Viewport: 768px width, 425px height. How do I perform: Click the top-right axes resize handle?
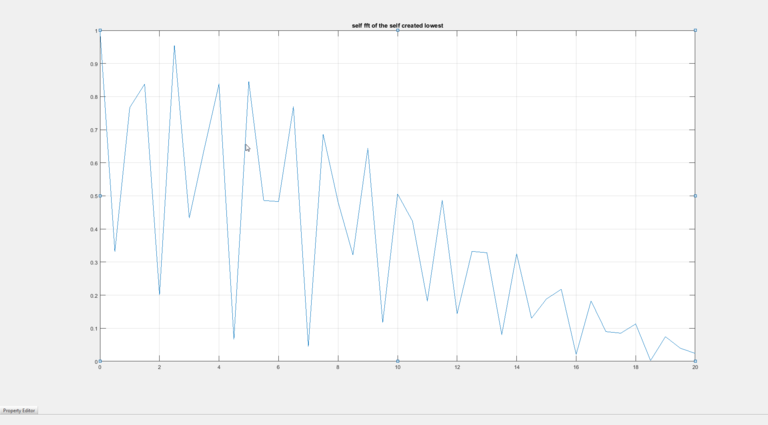pyautogui.click(x=695, y=31)
